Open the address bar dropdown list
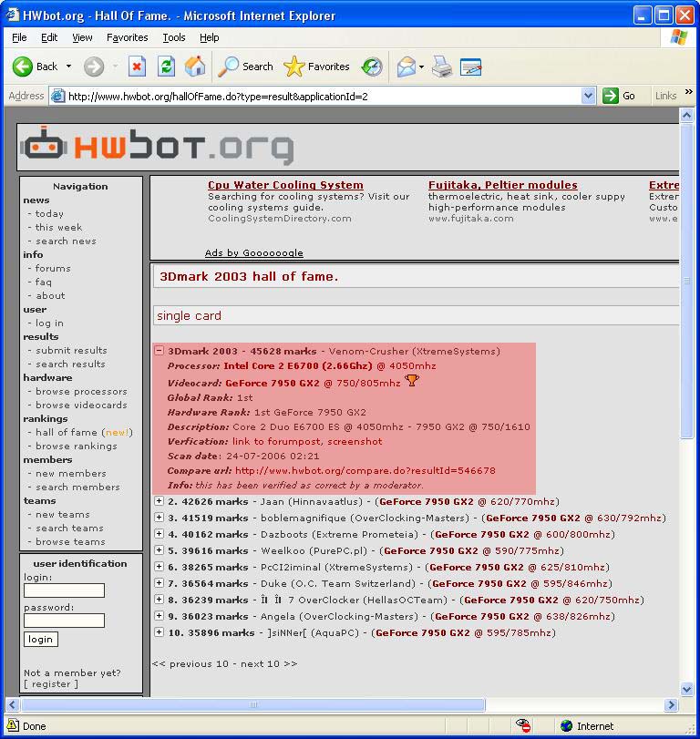 coord(588,96)
